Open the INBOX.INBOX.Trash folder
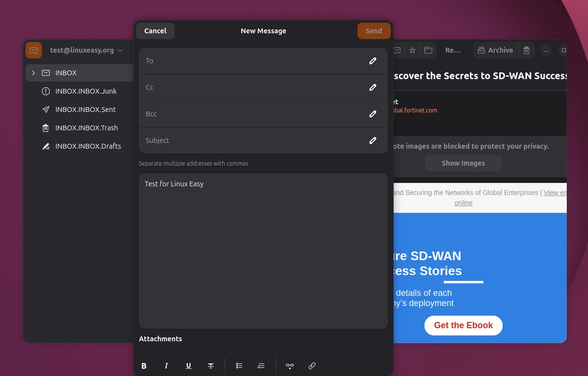This screenshot has width=588, height=376. [80, 128]
